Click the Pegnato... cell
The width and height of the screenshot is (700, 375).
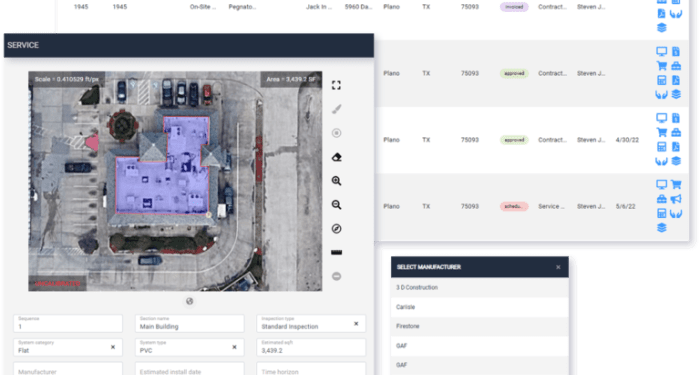tap(242, 7)
